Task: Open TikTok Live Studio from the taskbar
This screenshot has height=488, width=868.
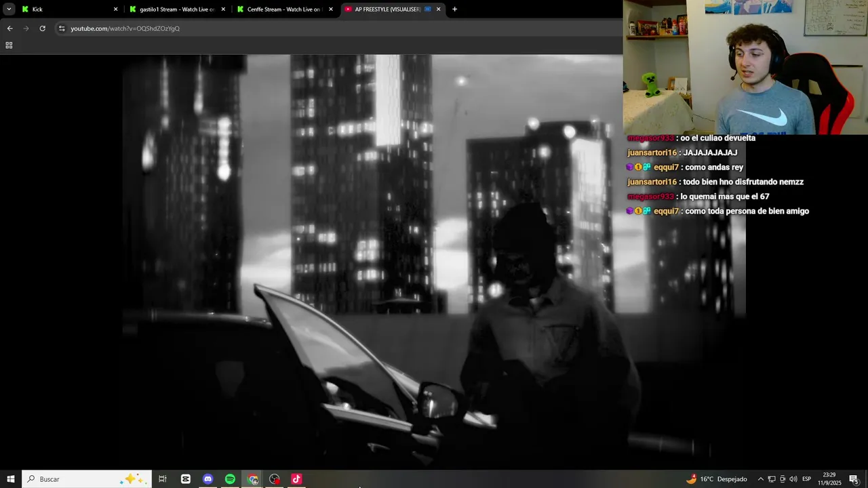Action: pyautogui.click(x=296, y=479)
